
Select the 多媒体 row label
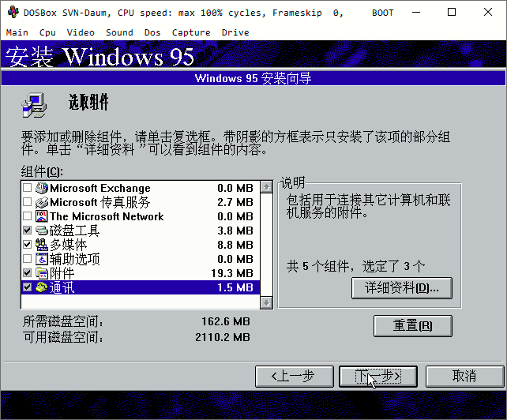pos(69,245)
